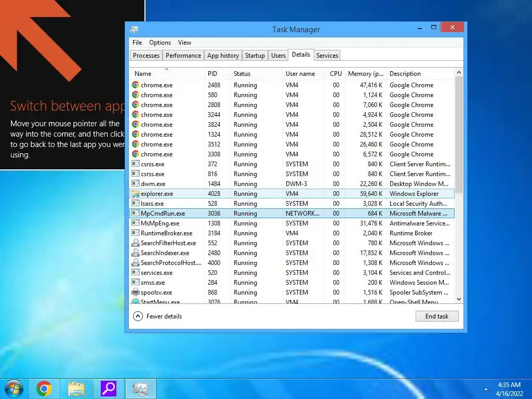Image resolution: width=532 pixels, height=399 pixels.
Task: Click the SearchIndexer.exe icon
Action: click(x=136, y=252)
